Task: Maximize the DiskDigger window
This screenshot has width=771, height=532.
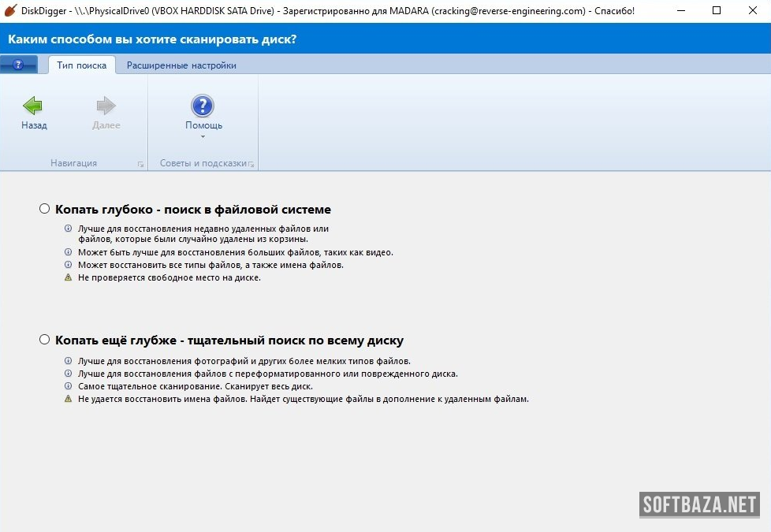Action: click(x=717, y=11)
